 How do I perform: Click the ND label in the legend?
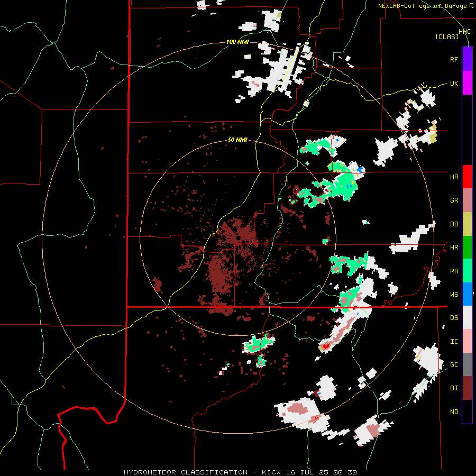[x=454, y=412]
